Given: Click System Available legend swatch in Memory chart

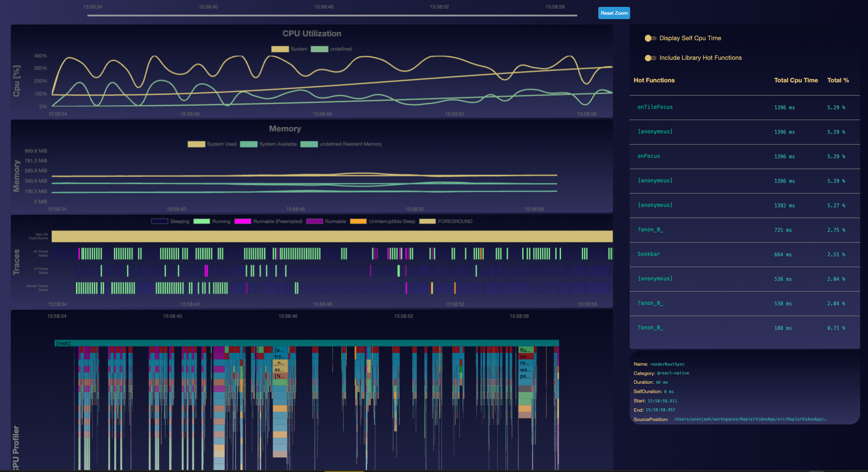Looking at the screenshot, I should 249,144.
